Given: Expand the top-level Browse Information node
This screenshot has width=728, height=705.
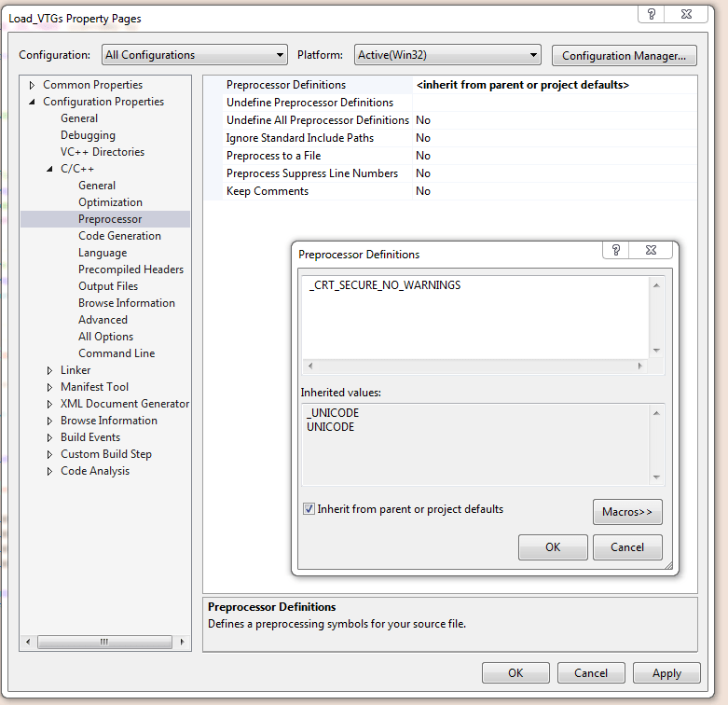Looking at the screenshot, I should 49,421.
